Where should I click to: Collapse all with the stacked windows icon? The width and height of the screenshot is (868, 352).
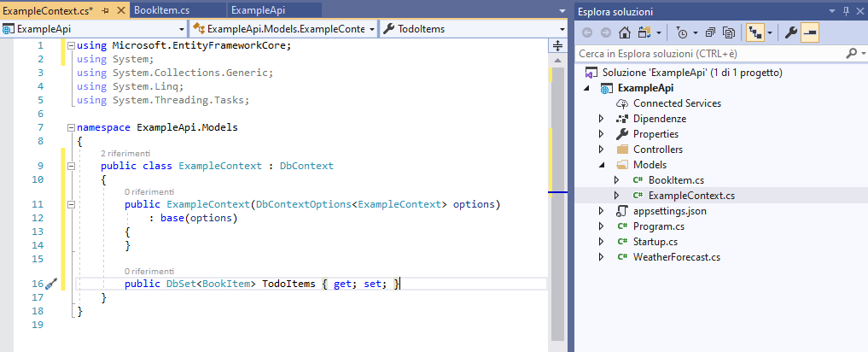coord(711,33)
